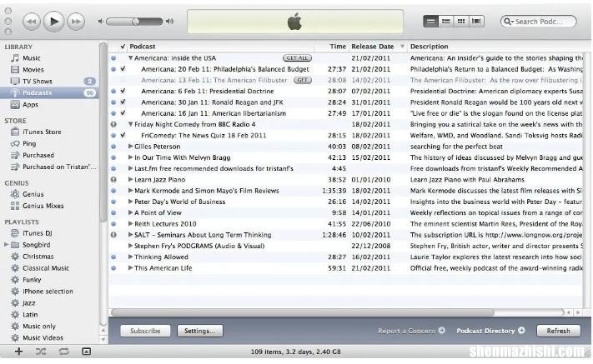Click GET ALL for Americana podcast
This screenshot has width=593, height=364.
(297, 58)
